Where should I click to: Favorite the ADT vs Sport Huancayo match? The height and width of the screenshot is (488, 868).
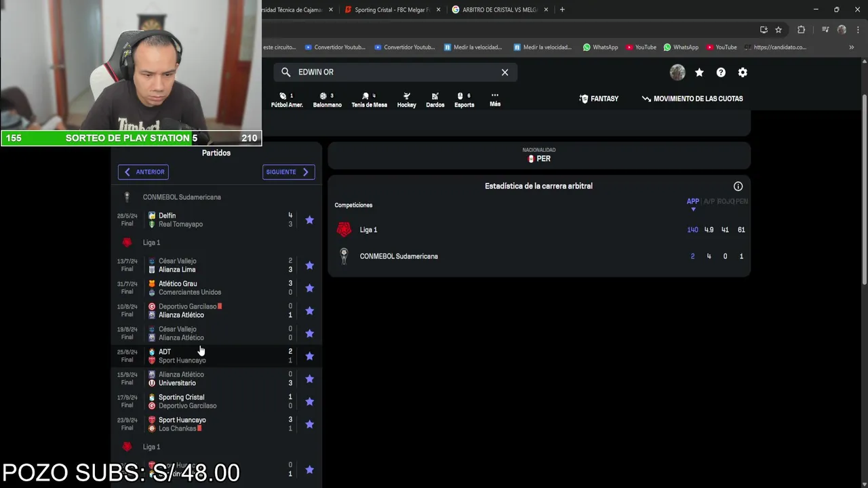pos(309,356)
